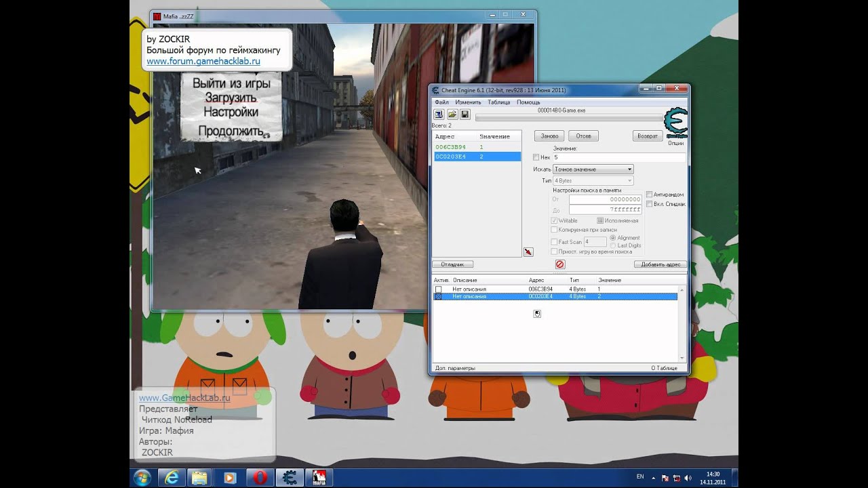Click the Добавить адрес button
Viewport: 868px width, 488px height.
click(x=660, y=264)
